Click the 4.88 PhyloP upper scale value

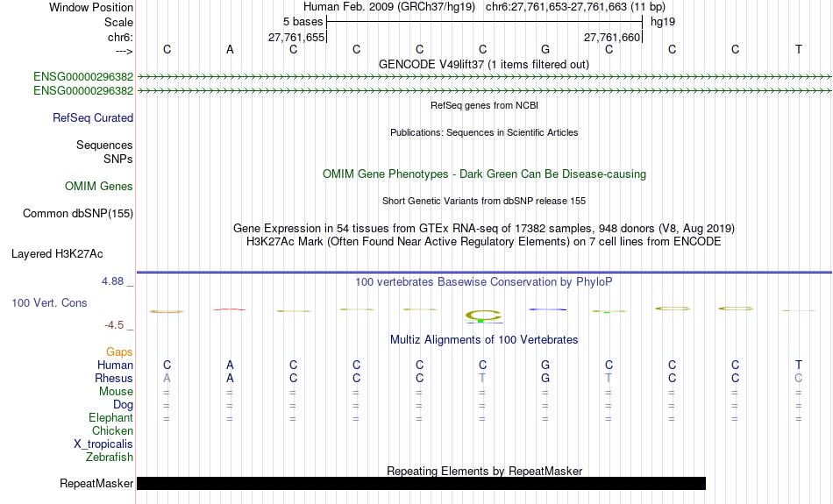tap(112, 281)
